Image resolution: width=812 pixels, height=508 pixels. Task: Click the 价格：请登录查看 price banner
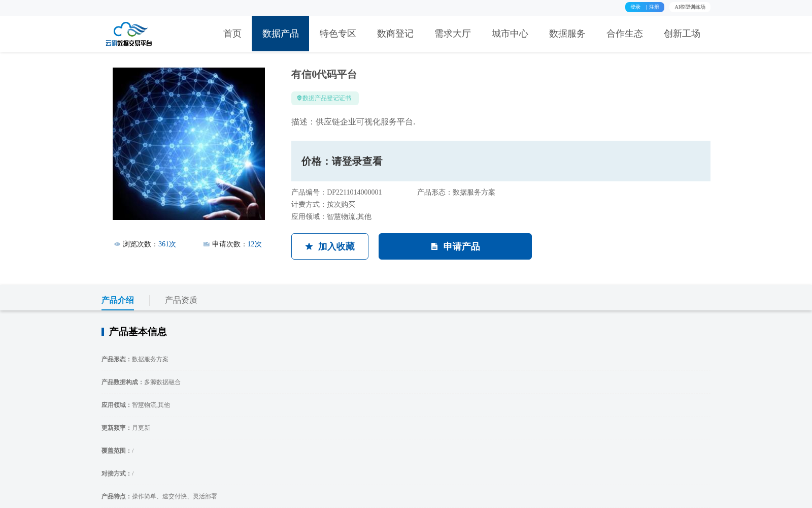click(x=501, y=161)
